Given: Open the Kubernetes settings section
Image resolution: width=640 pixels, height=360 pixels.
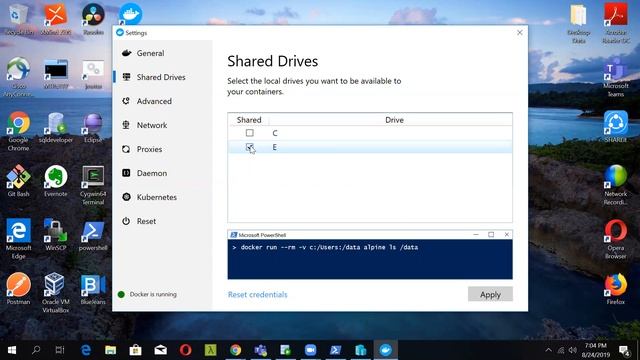Looking at the screenshot, I should 156,197.
